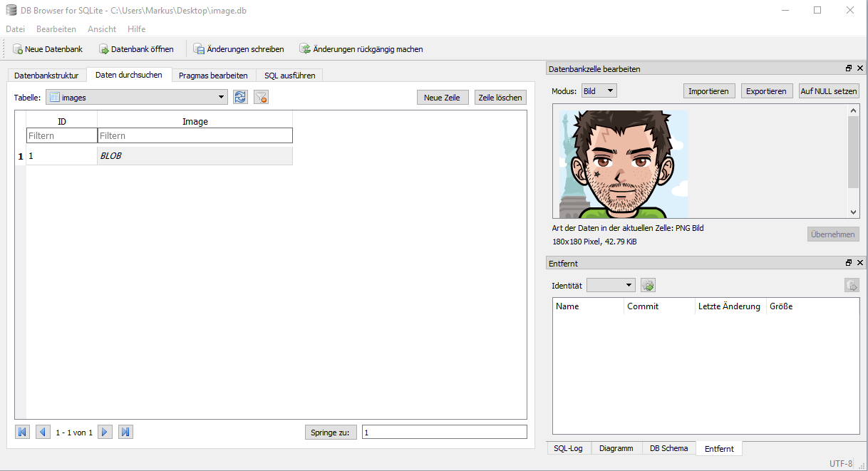868x471 pixels.
Task: Select row header number 1
Action: (20, 155)
